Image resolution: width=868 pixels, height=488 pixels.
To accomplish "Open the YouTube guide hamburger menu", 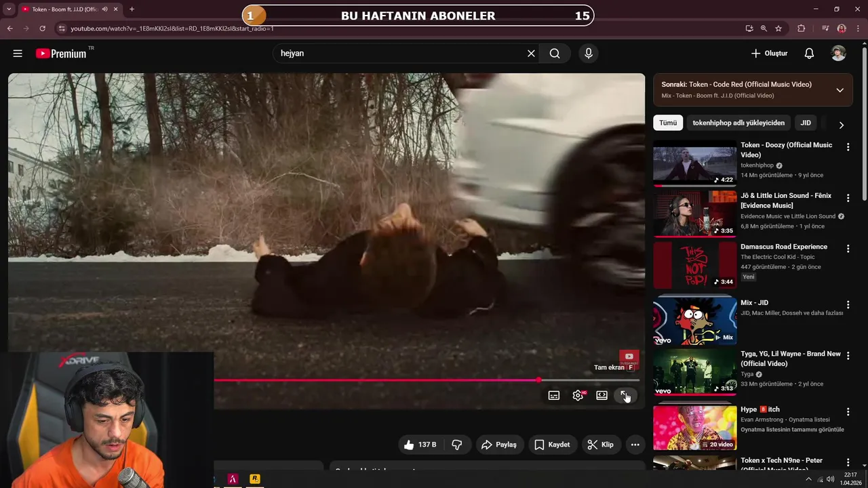I will [x=18, y=54].
